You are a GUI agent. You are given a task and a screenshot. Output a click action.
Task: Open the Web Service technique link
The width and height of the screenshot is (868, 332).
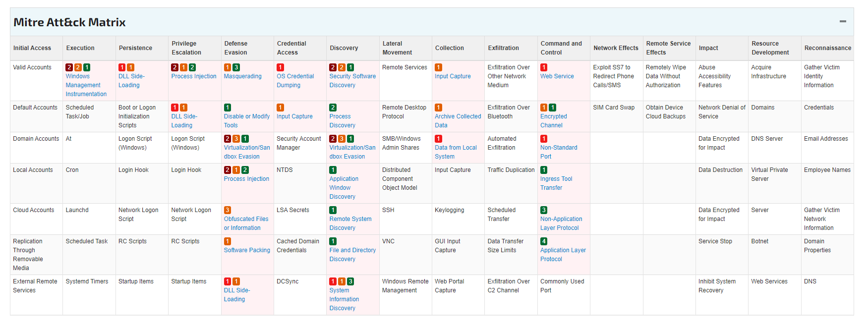coord(557,76)
